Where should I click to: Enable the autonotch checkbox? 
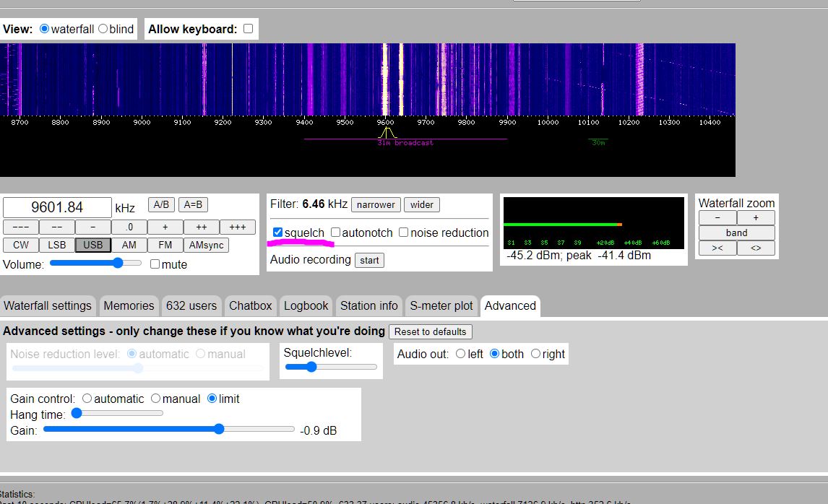point(336,233)
